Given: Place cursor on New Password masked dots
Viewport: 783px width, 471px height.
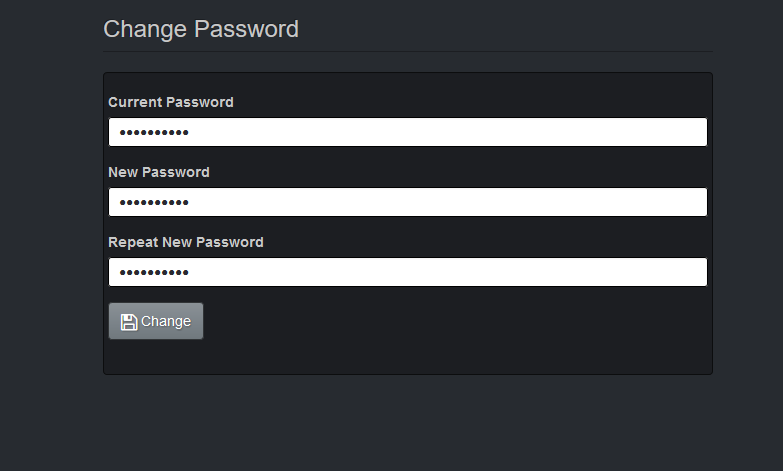Looking at the screenshot, I should 154,202.
